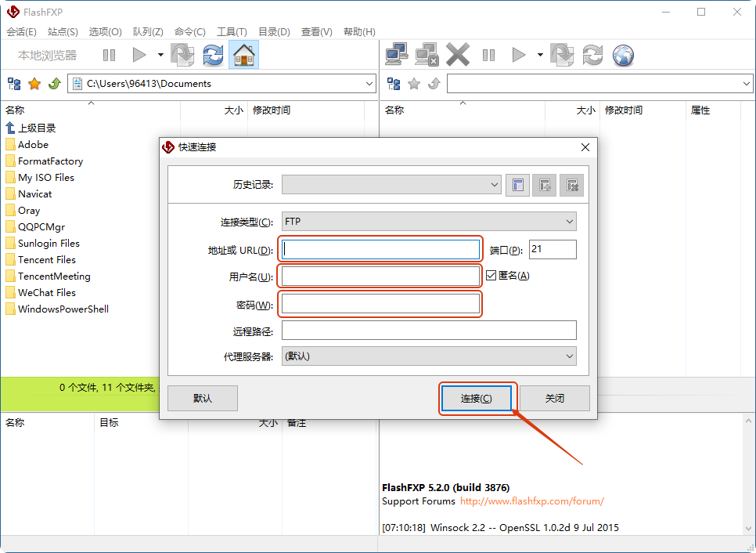Click history delete icon in dialog

point(572,186)
